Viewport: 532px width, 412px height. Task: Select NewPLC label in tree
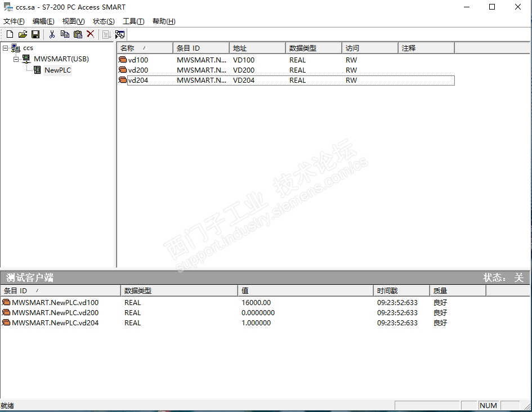click(x=57, y=70)
